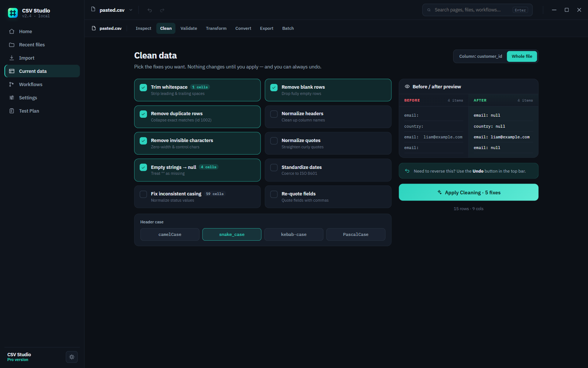Select the Whole file scope
The height and width of the screenshot is (368, 588).
(x=522, y=56)
